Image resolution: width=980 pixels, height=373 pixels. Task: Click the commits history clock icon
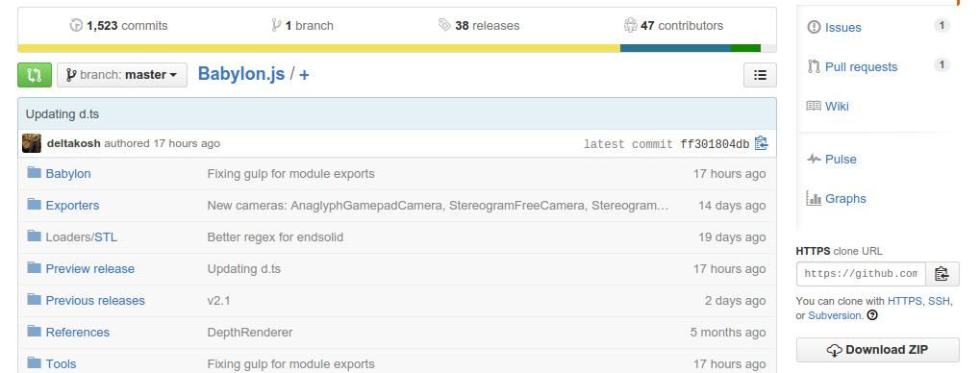tap(76, 26)
